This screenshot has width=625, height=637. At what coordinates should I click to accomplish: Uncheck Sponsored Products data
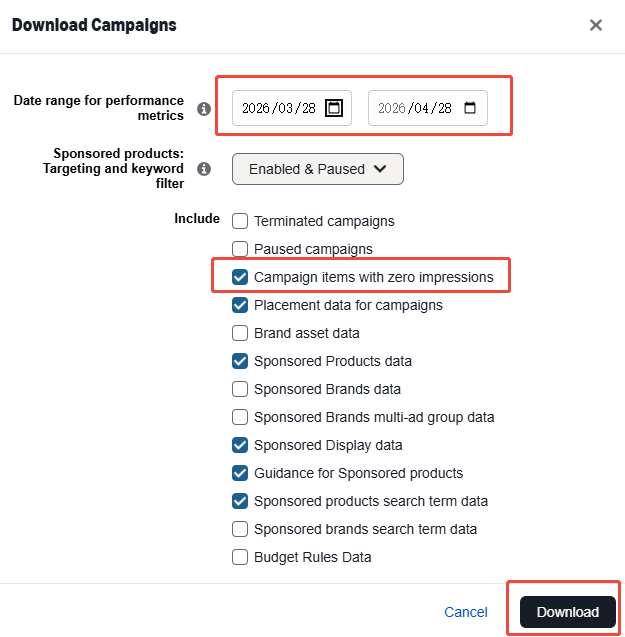[240, 361]
